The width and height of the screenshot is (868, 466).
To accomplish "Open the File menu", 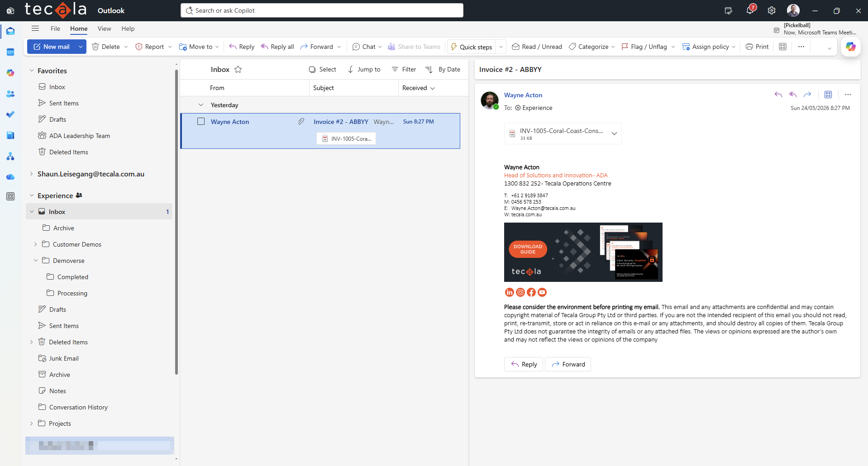I will click(55, 29).
